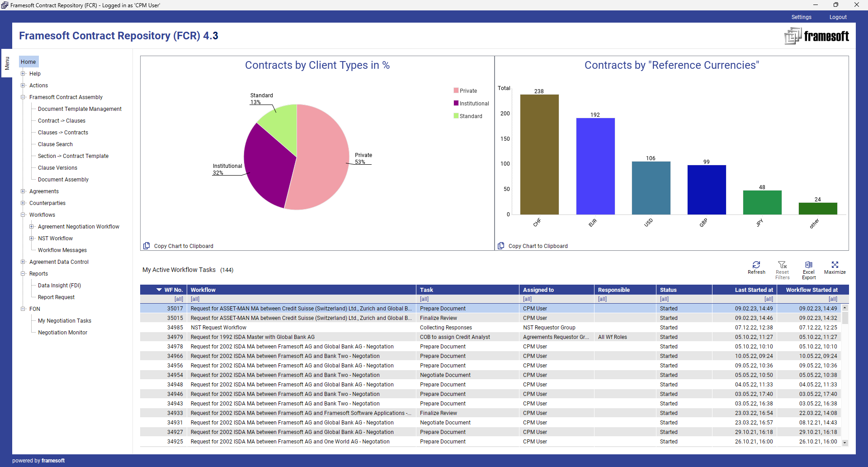This screenshot has height=467, width=868.
Task: Collapse the FON node
Action: 23,309
